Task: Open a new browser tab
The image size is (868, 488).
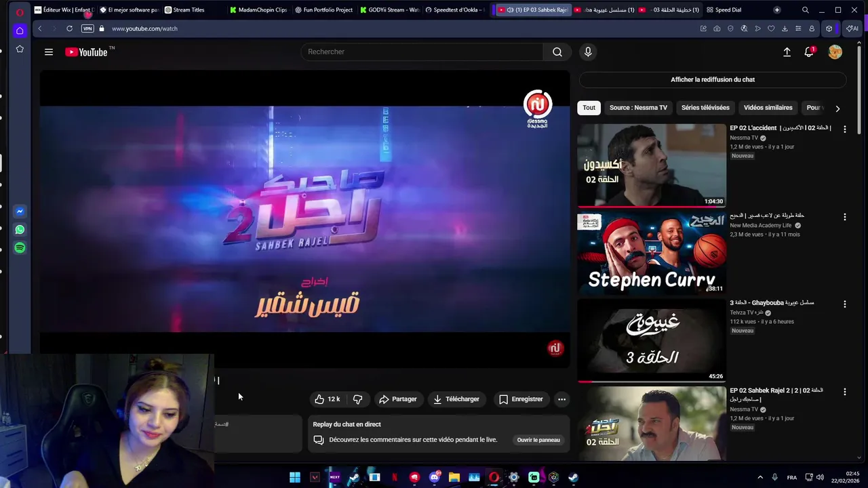Action: click(776, 10)
